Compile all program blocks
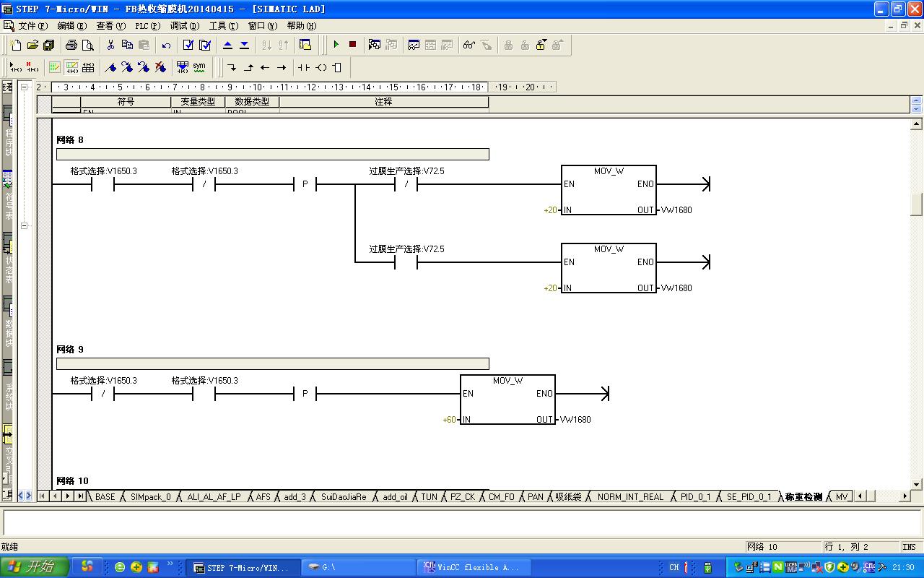This screenshot has width=924, height=578. click(205, 45)
